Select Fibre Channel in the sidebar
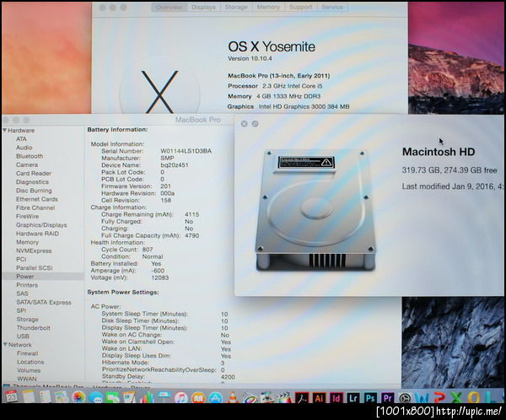Viewport: 506px width, 420px height. 35,207
